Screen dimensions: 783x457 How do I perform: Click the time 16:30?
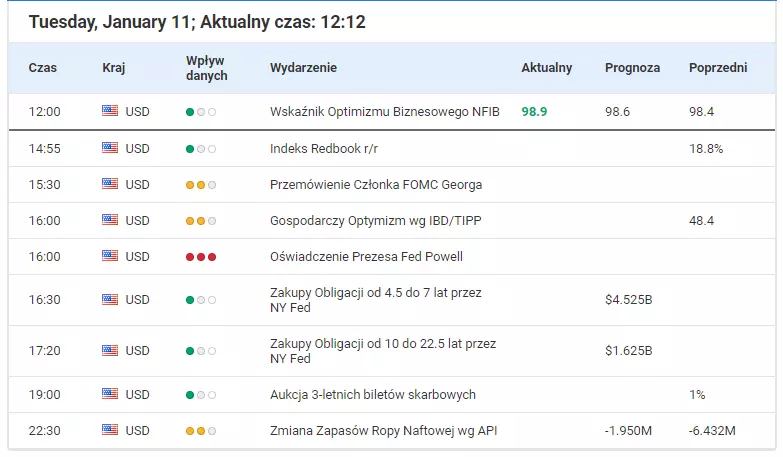click(44, 300)
